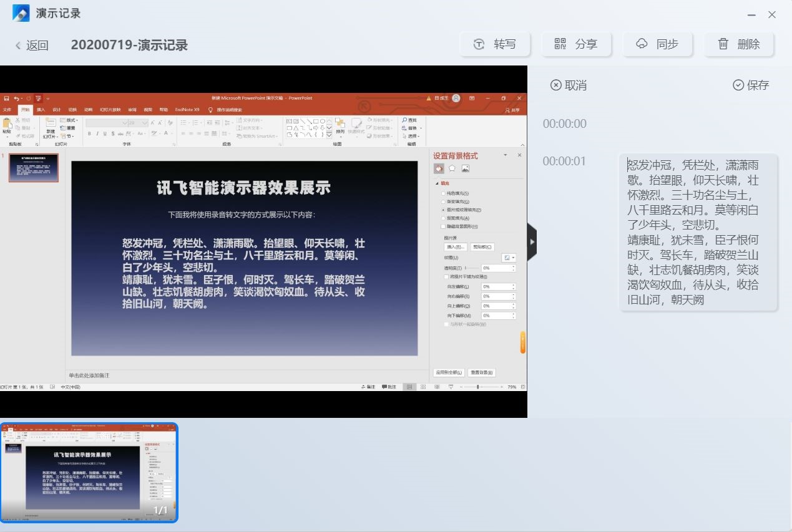The width and height of the screenshot is (792, 532).
Task: Click the 剪贴板(C) button
Action: coord(482,247)
